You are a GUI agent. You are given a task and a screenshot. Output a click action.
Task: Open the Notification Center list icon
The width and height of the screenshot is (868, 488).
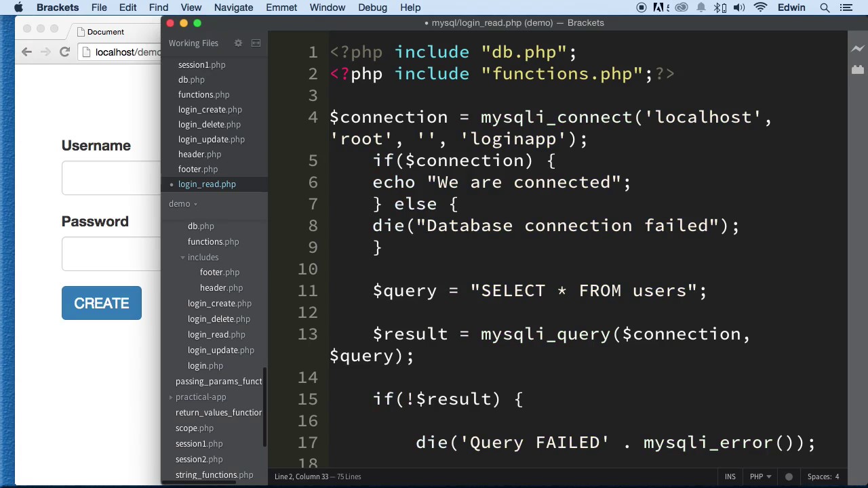point(846,7)
